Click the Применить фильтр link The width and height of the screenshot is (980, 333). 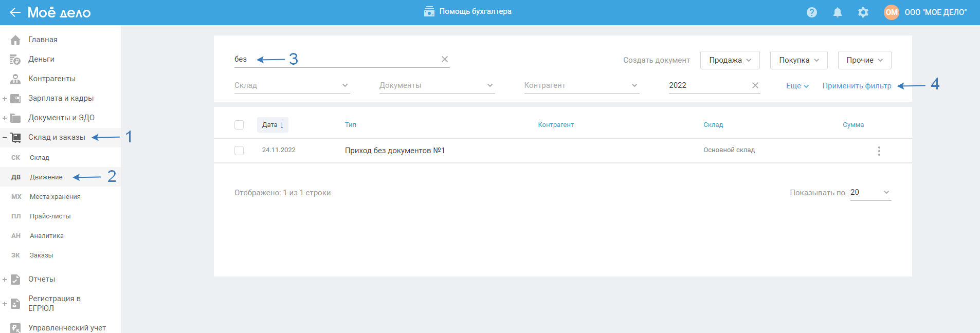click(x=856, y=86)
